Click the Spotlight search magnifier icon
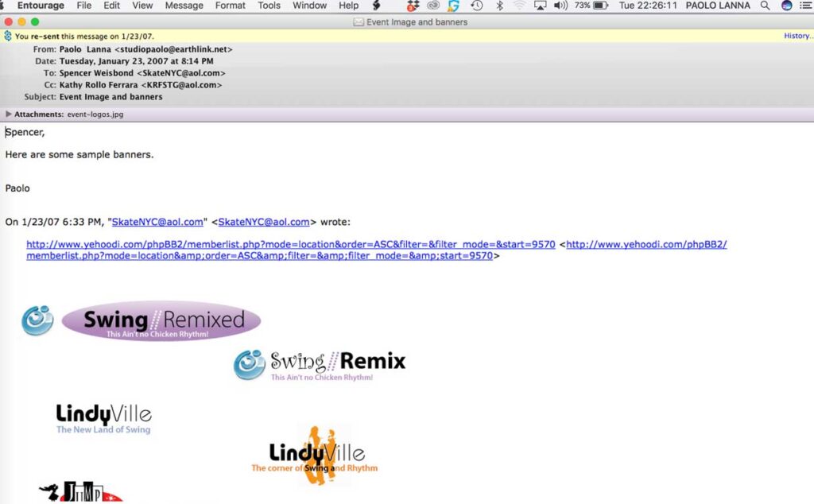 coord(765,6)
